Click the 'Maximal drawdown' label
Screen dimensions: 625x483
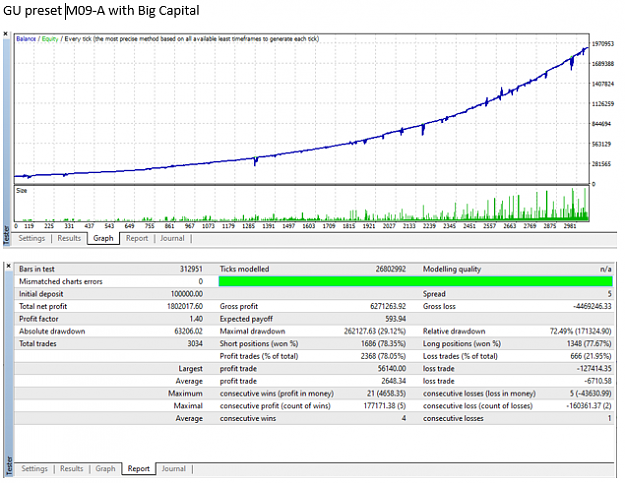pyautogui.click(x=252, y=331)
